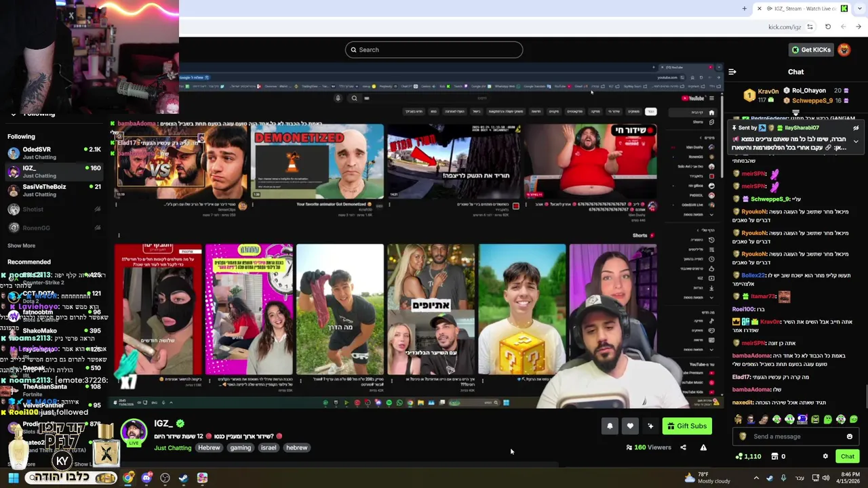Open chat settings gear
The height and width of the screenshot is (488, 868).
point(825,456)
